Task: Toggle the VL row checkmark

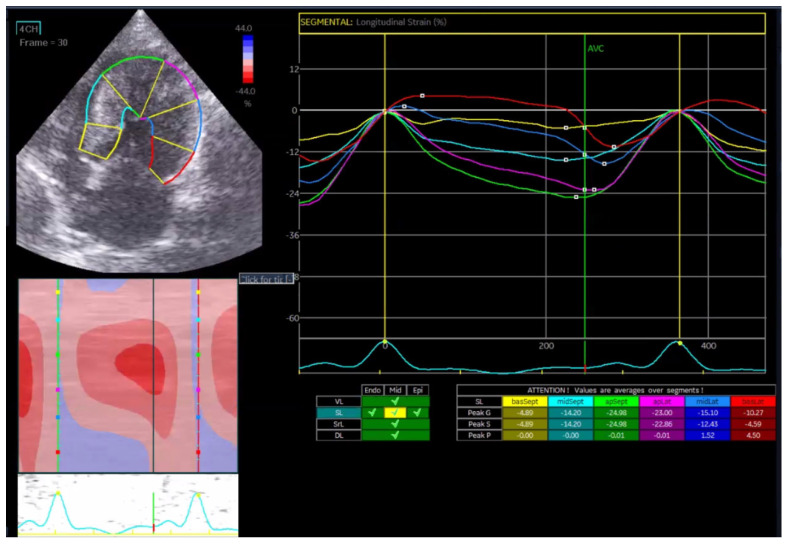Action: 396,401
